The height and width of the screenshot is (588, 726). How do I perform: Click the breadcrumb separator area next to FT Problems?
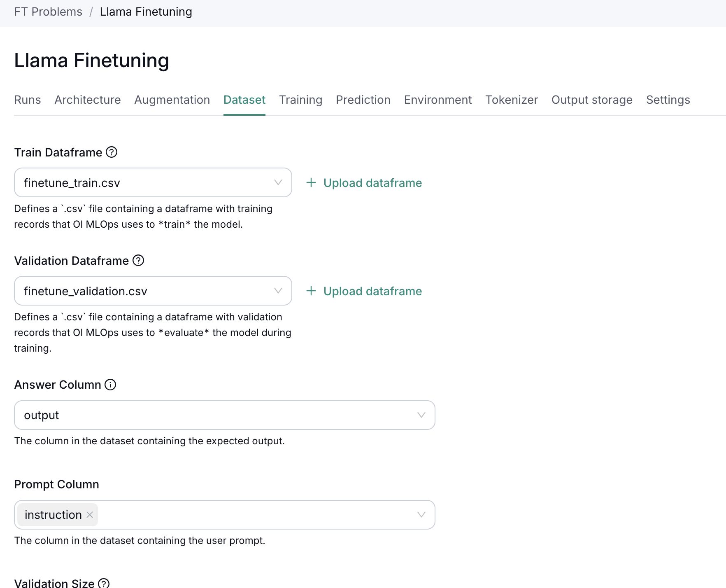click(91, 12)
